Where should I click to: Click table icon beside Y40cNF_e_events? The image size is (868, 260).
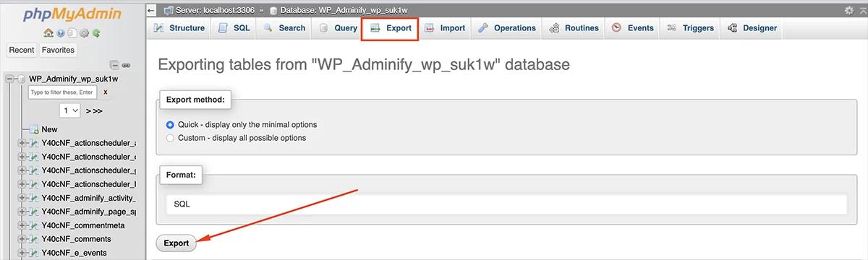34,253
